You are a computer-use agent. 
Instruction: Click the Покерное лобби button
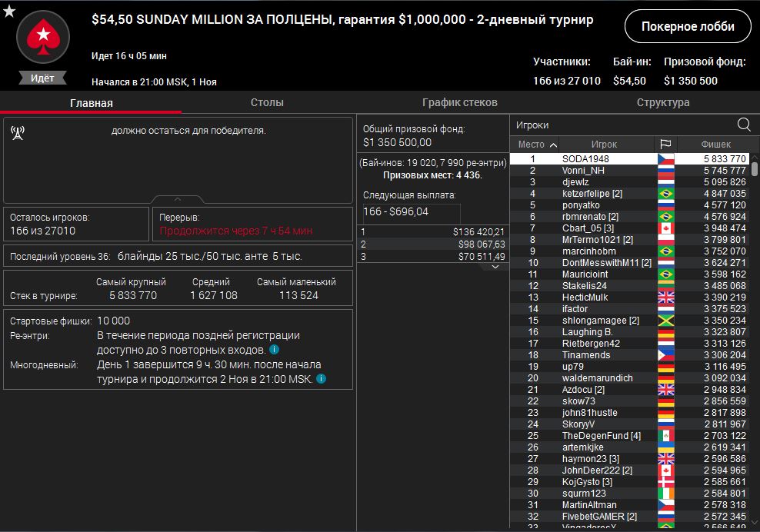(688, 27)
